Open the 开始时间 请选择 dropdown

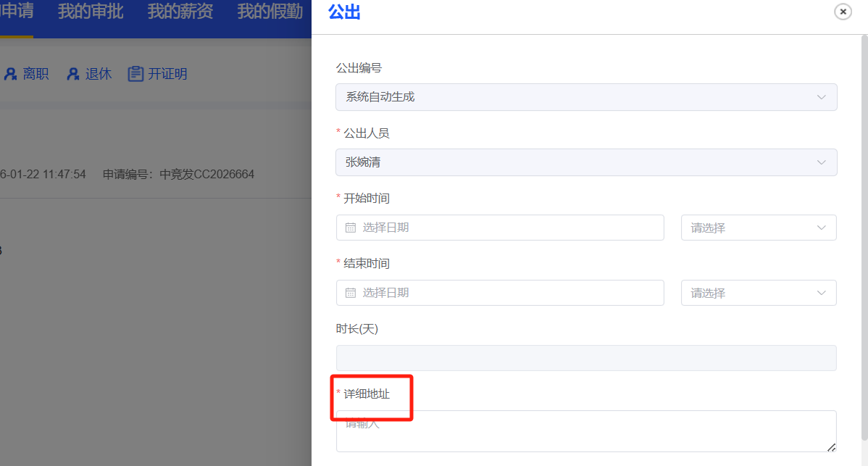coord(759,228)
